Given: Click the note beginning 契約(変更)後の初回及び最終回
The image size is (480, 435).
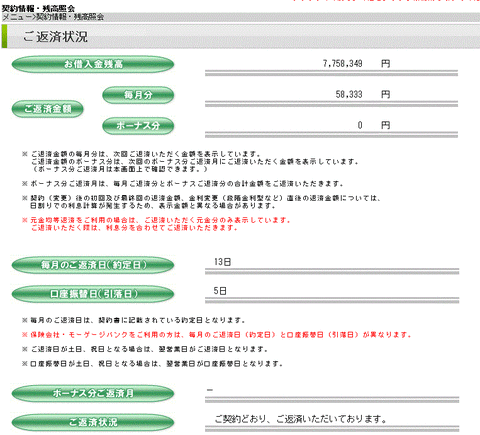Looking at the screenshot, I should pos(201,202).
